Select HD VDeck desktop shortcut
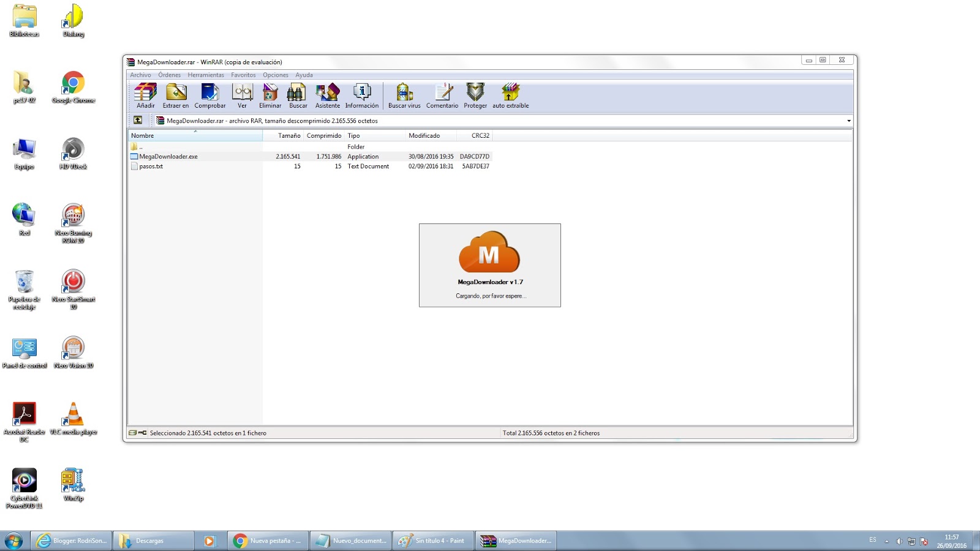 coord(73,154)
